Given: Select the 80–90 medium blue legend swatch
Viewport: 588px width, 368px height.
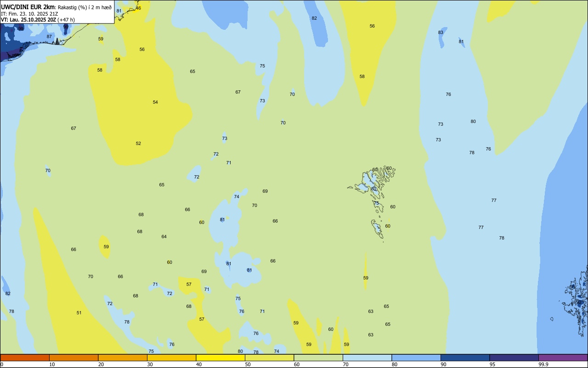Looking at the screenshot, I should 416,357.
